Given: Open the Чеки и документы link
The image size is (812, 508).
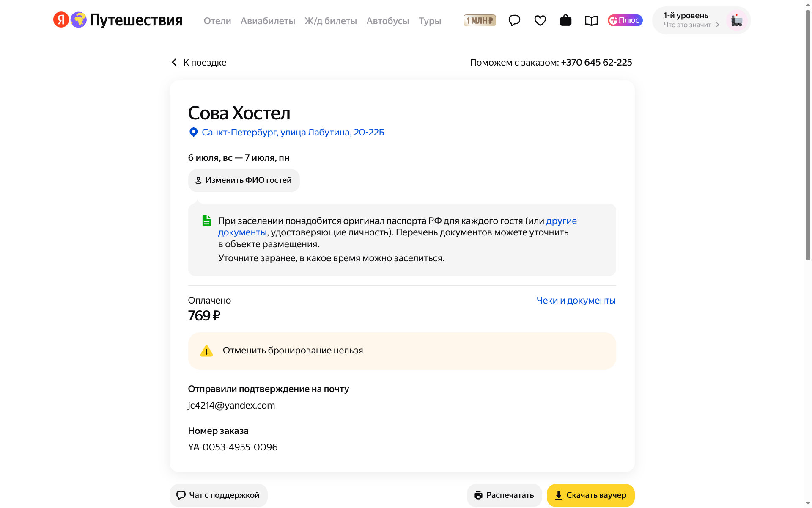Looking at the screenshot, I should 576,301.
